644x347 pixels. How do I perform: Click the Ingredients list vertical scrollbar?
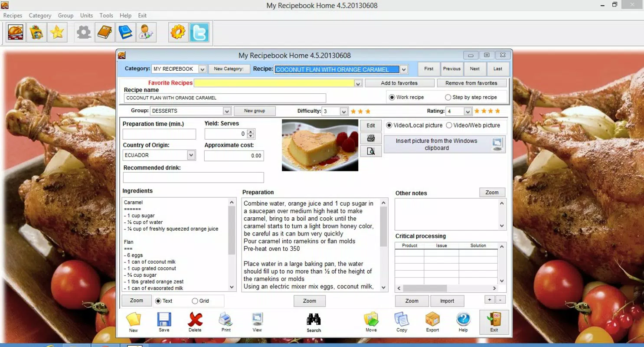click(232, 245)
